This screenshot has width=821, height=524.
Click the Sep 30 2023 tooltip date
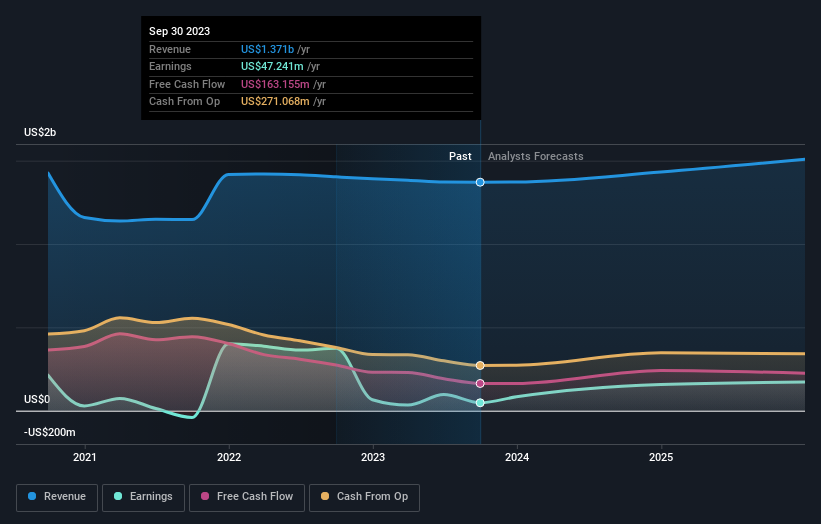180,31
